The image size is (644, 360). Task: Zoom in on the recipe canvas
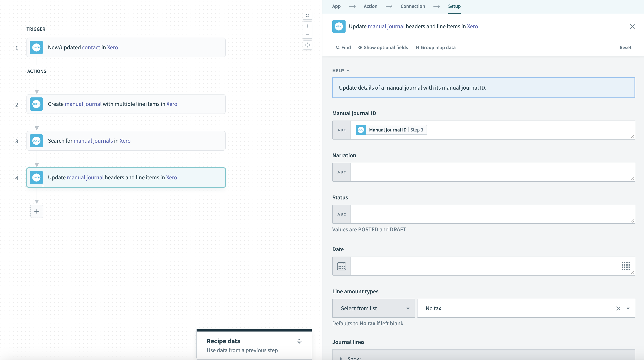307,26
